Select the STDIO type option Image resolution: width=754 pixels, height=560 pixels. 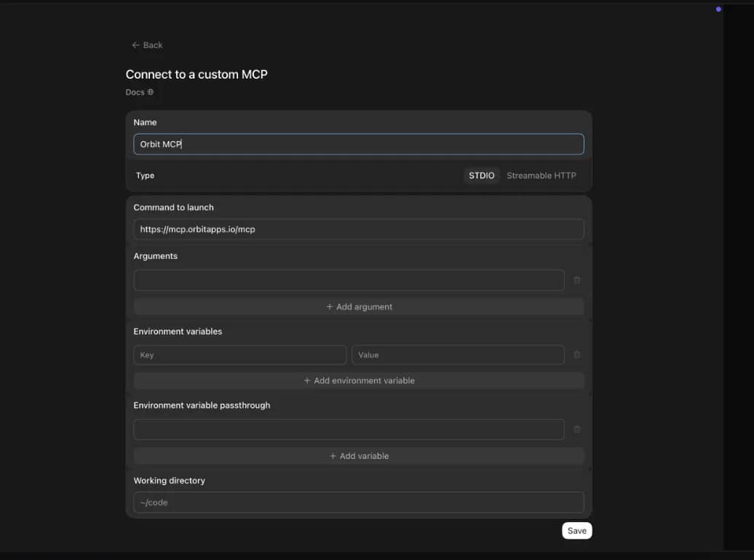click(x=481, y=175)
